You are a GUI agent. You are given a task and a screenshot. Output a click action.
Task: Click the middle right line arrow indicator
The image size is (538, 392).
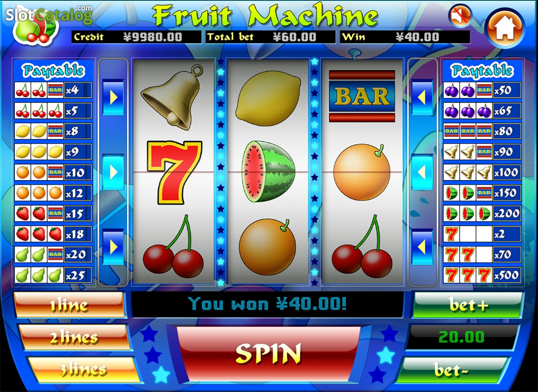[x=422, y=172]
